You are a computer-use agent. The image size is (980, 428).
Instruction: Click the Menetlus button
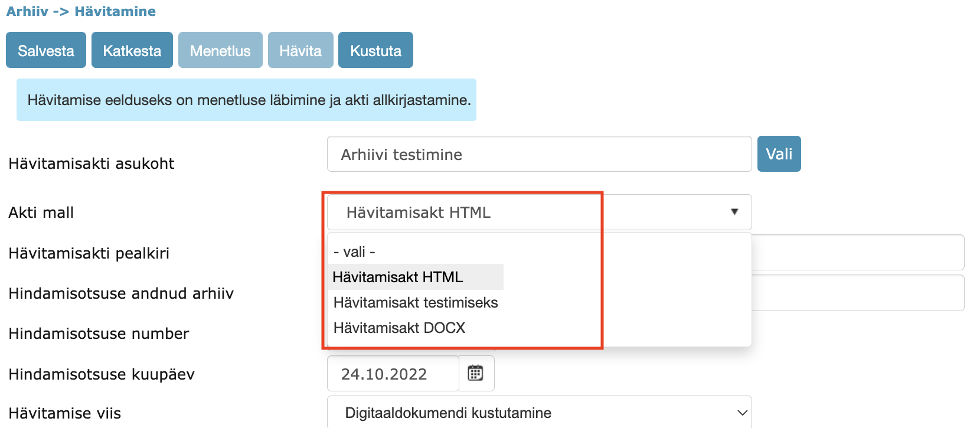coord(220,51)
